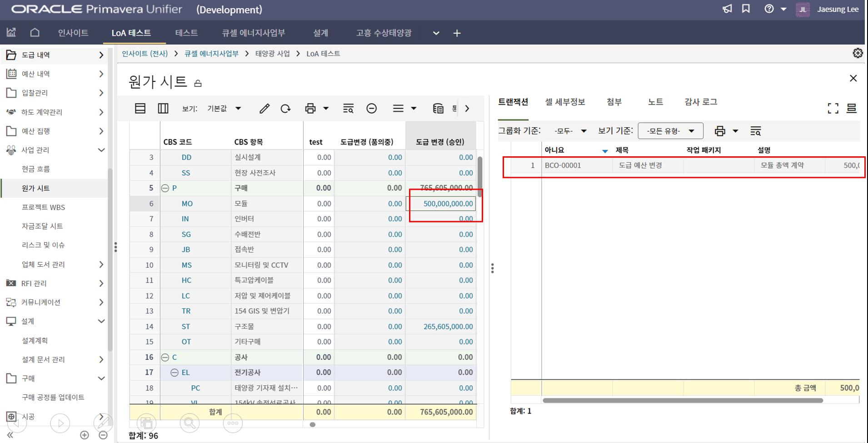Open the 보기 기본값 view dropdown
Screen dimensions: 868x443
click(224, 109)
